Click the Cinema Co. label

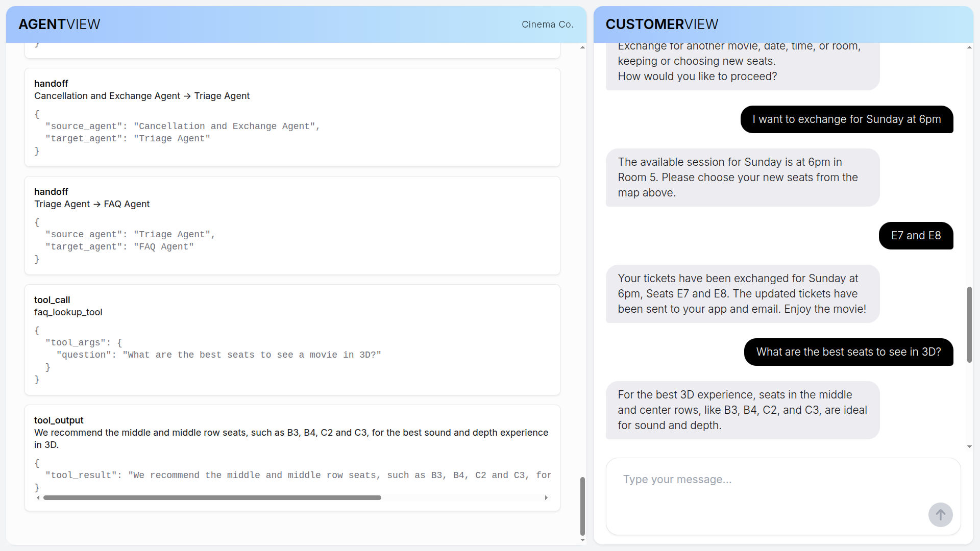[547, 24]
